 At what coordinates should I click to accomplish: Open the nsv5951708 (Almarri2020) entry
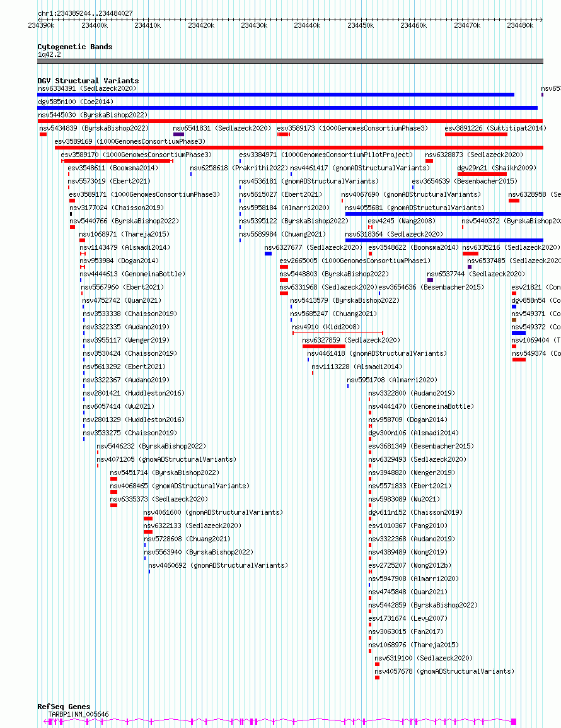coord(392,380)
